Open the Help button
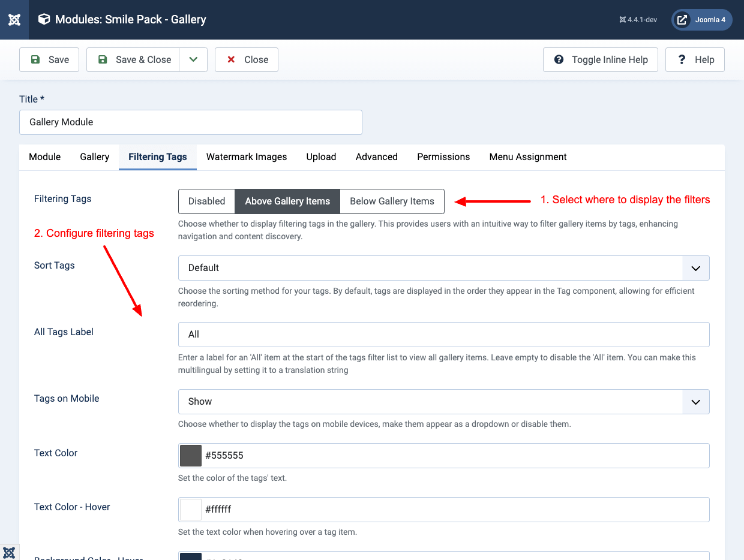 coord(695,59)
